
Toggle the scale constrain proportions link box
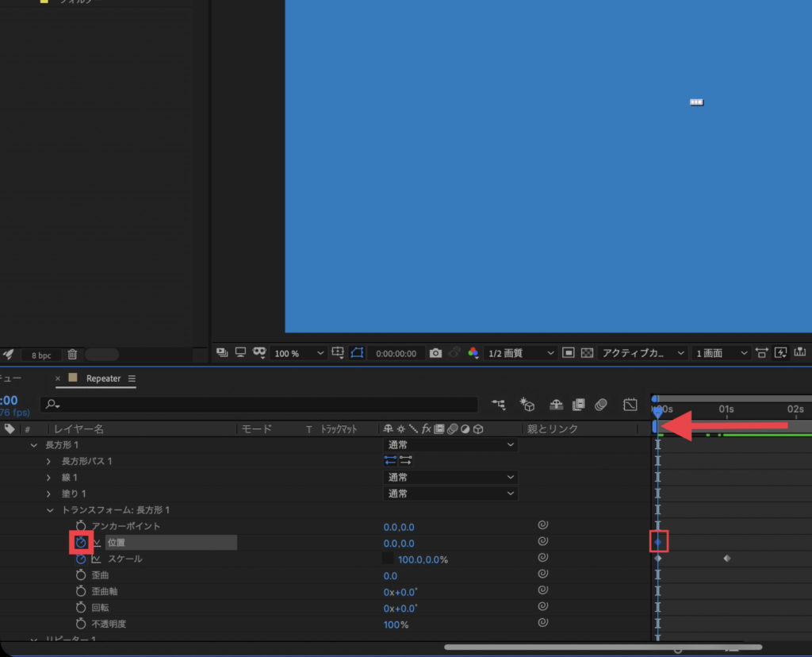(388, 559)
